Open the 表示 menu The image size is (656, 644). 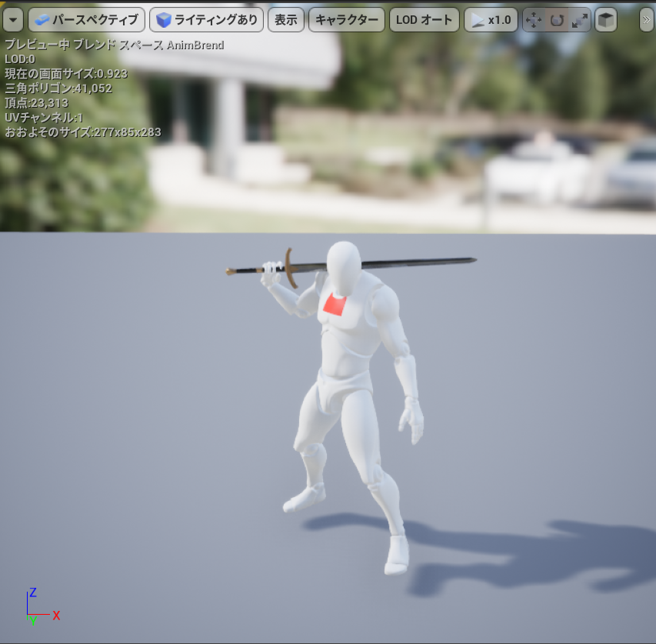(x=285, y=19)
